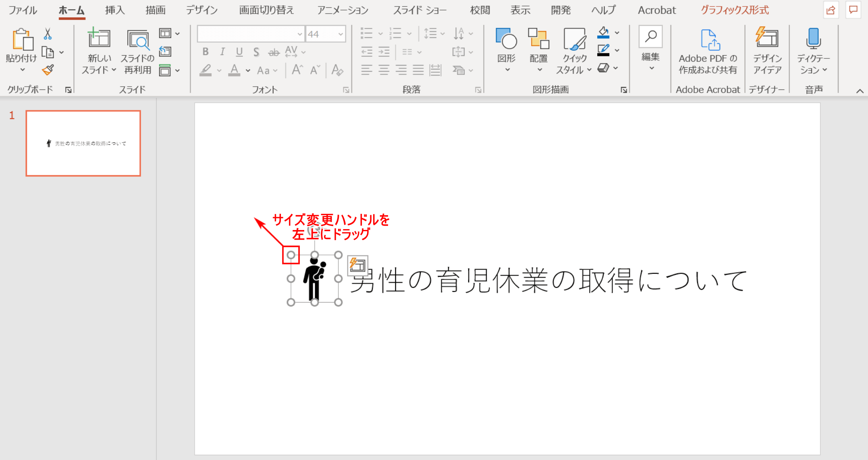Click the 配置 arrange icon
Image resolution: width=868 pixels, height=460 pixels.
539,39
